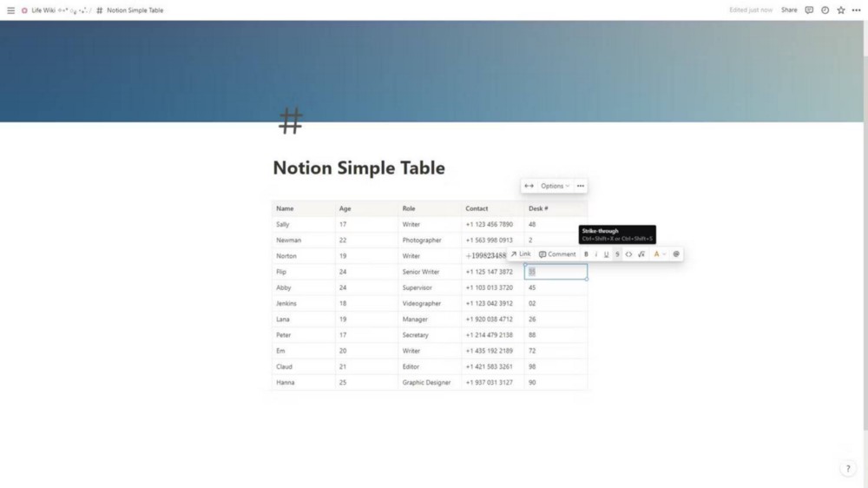Click Newman's age cell 22
The width and height of the screenshot is (868, 488).
click(x=366, y=241)
